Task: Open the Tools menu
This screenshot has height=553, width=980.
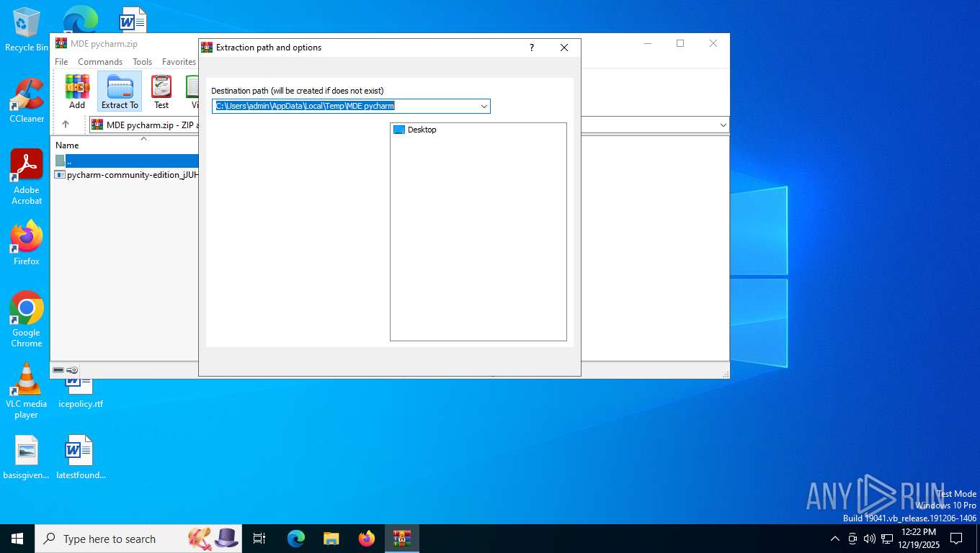Action: 142,62
